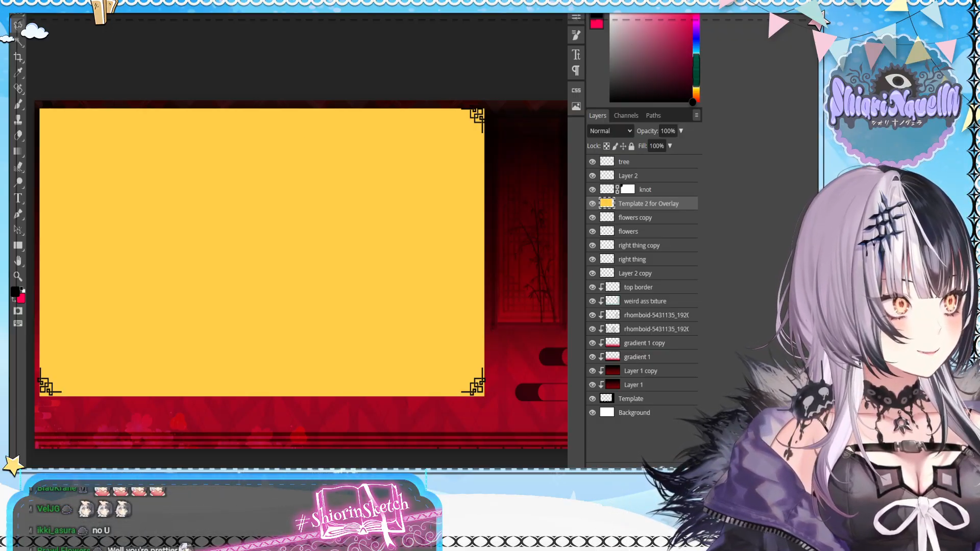Select the Eyedropper tool

pos(18,72)
